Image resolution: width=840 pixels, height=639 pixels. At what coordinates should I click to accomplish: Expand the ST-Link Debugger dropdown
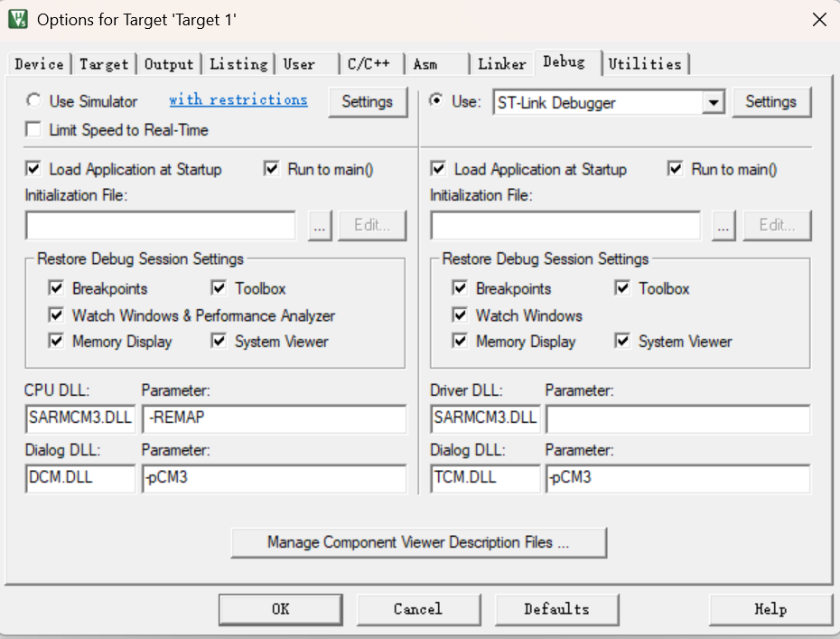point(714,102)
